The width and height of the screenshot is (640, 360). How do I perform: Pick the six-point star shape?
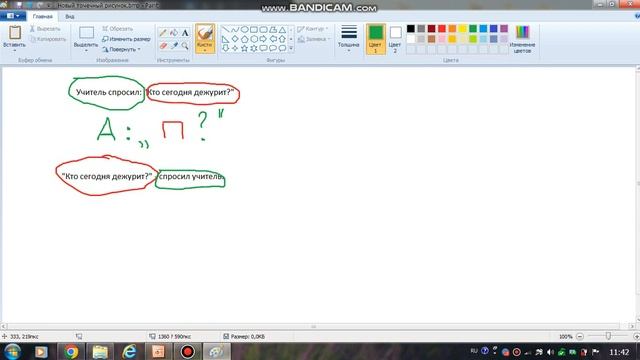(x=253, y=48)
